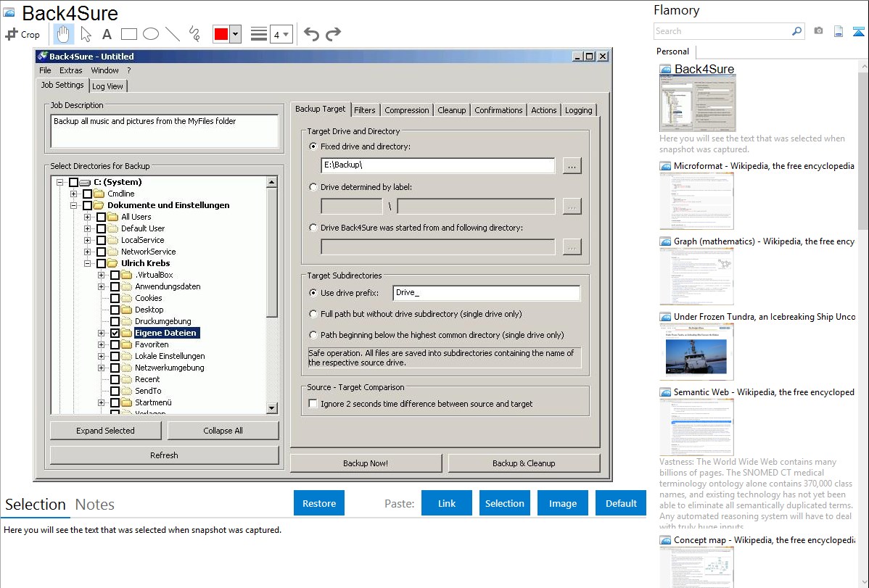
Task: Select Drive determined by label option
Action: coord(313,187)
